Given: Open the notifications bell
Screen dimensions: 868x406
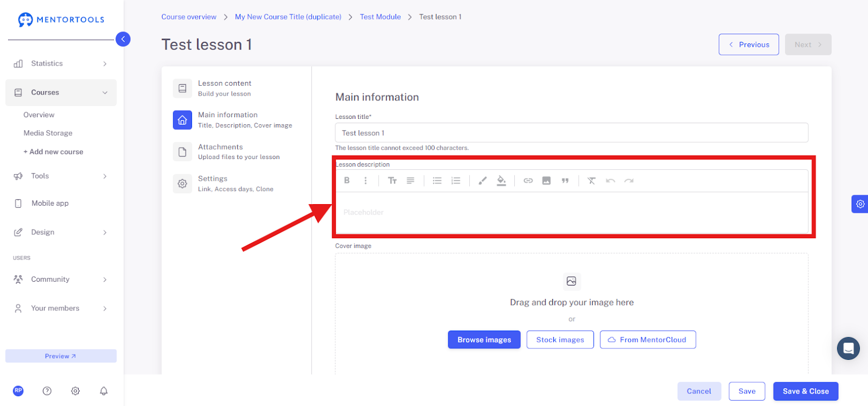Looking at the screenshot, I should tap(104, 391).
